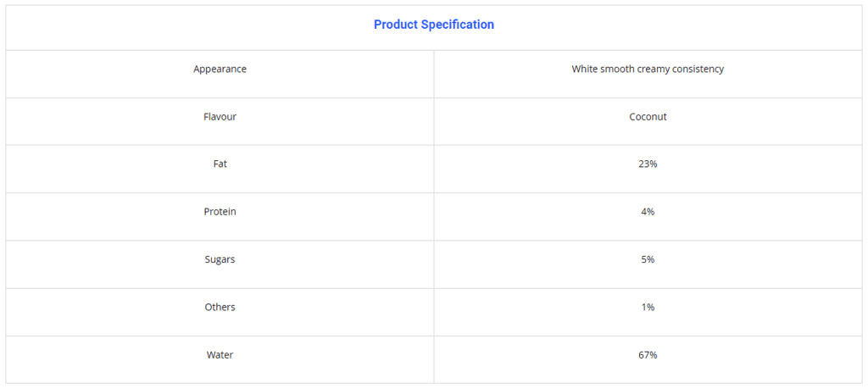Click the word consistency in the appearance value

pyautogui.click(x=698, y=69)
